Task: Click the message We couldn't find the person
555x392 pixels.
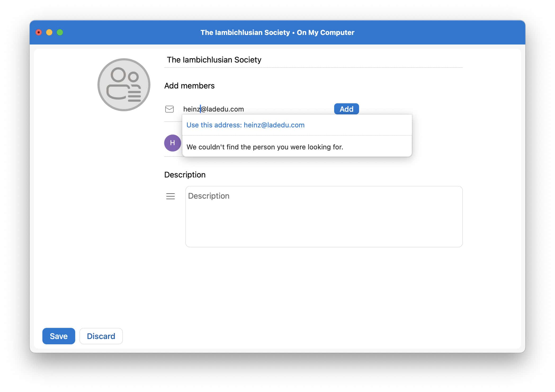Action: [265, 147]
